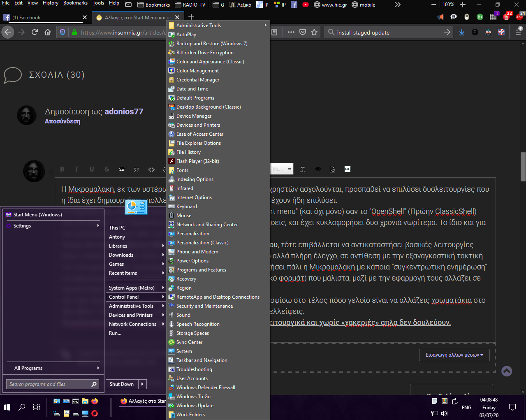Expand Downloads submenu
Screen dimensions: 526x420
[x=163, y=255]
